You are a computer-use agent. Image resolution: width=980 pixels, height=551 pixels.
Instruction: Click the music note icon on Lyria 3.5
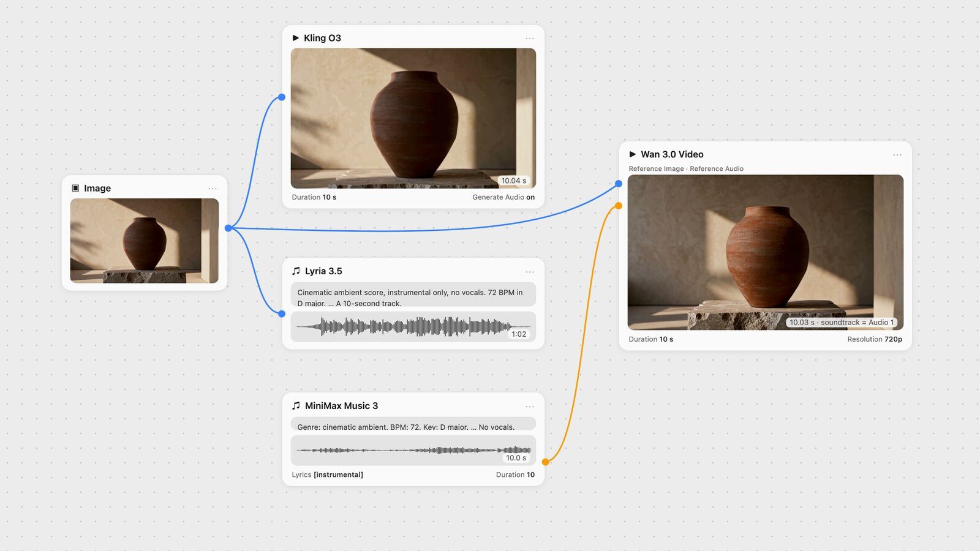(296, 271)
